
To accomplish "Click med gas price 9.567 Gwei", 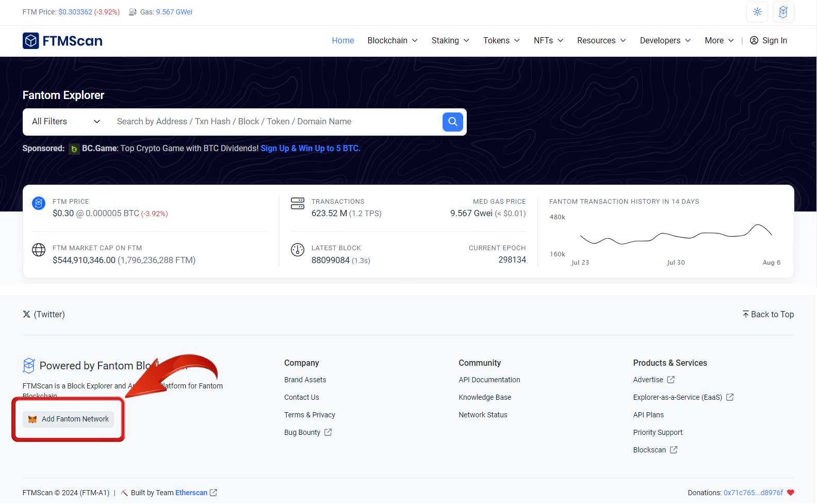I will pyautogui.click(x=471, y=214).
